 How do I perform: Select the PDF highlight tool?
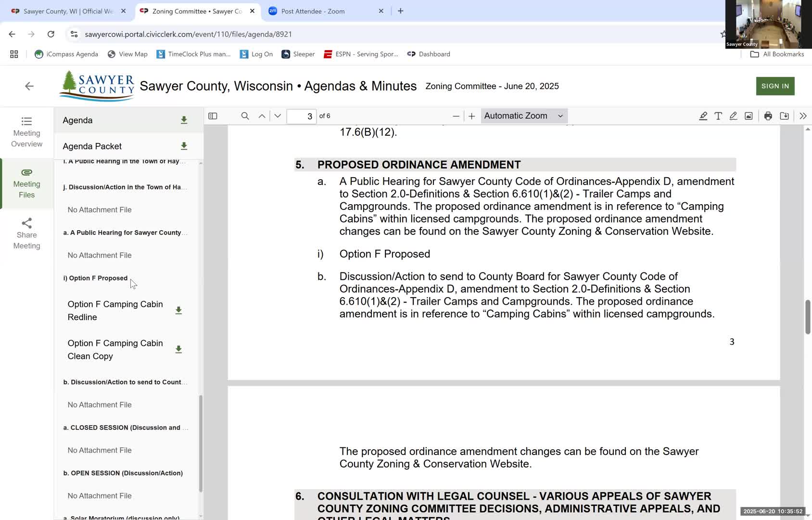(703, 116)
